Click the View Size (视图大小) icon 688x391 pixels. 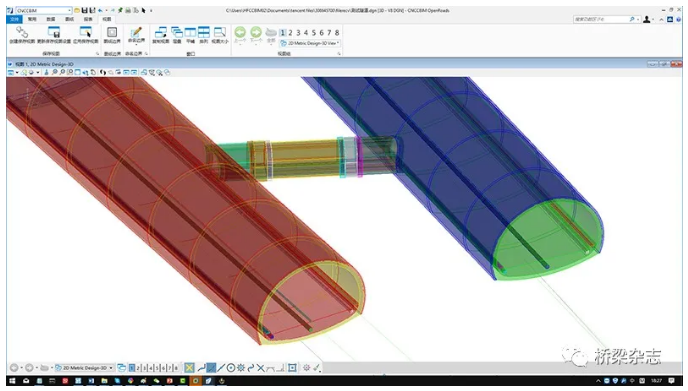pyautogui.click(x=219, y=32)
